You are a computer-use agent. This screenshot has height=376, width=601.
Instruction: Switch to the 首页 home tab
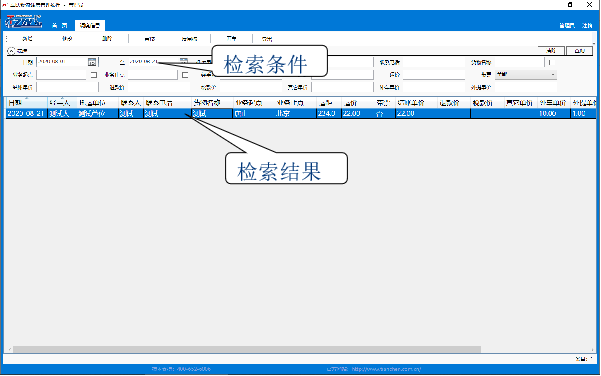[59, 25]
